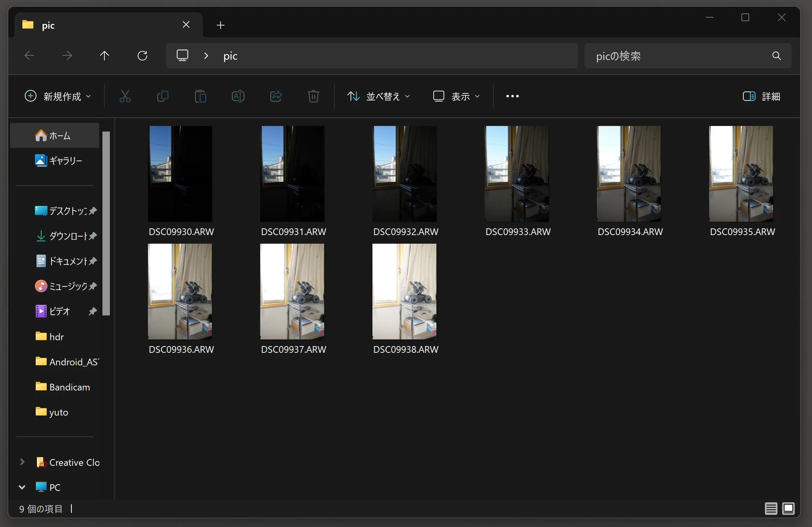
Task: Go up one folder level
Action: (104, 56)
